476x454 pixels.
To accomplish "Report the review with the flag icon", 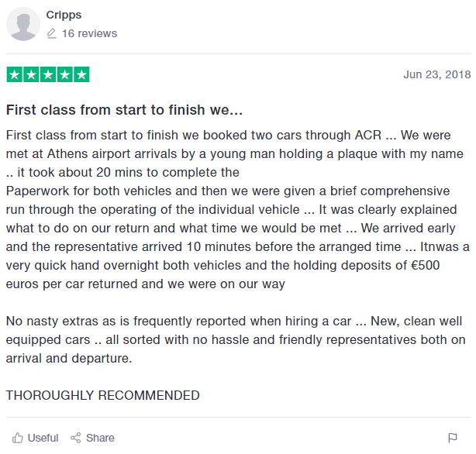I will click(x=453, y=438).
